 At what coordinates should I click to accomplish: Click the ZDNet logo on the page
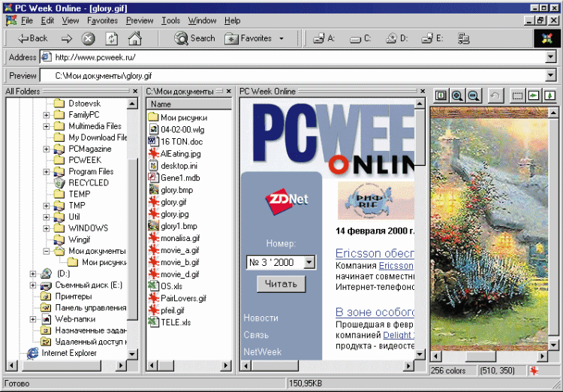(286, 201)
